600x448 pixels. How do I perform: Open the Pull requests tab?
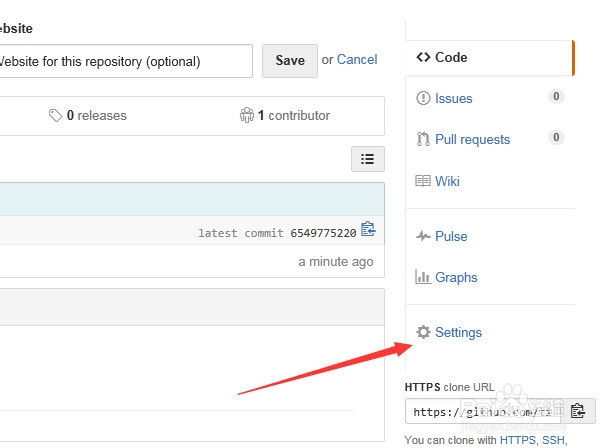pyautogui.click(x=473, y=139)
